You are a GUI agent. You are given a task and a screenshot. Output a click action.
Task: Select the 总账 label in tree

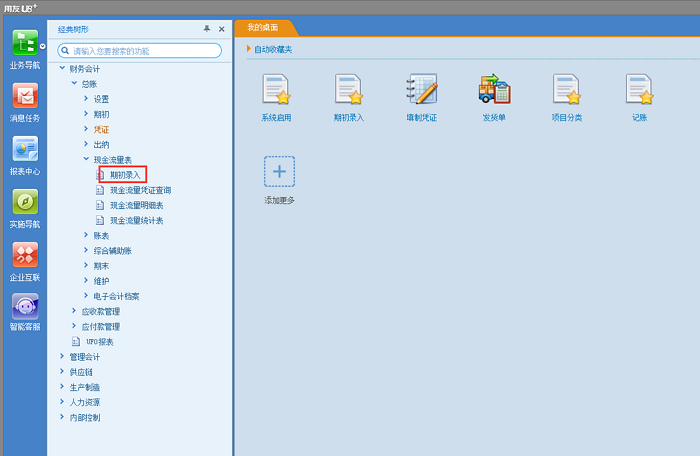coord(89,84)
